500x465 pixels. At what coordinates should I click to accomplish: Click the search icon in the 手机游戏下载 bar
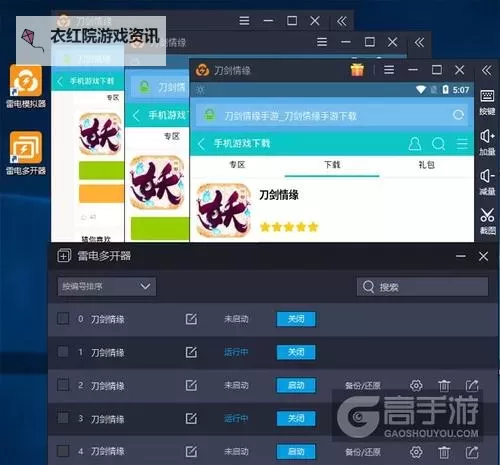tap(438, 144)
